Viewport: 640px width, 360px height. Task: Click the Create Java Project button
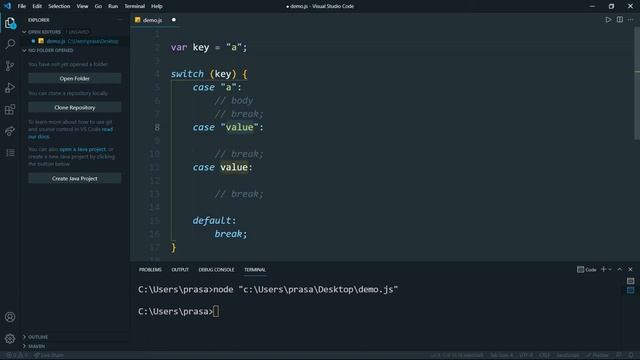click(x=75, y=178)
